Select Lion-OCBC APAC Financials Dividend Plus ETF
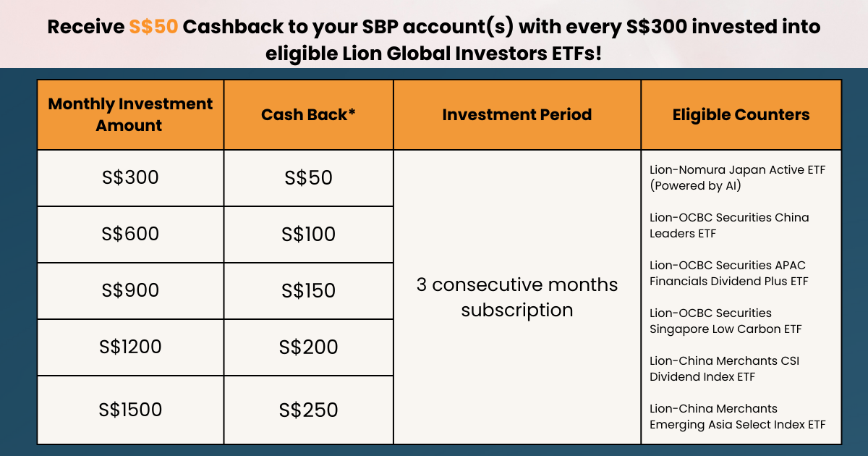 (728, 274)
